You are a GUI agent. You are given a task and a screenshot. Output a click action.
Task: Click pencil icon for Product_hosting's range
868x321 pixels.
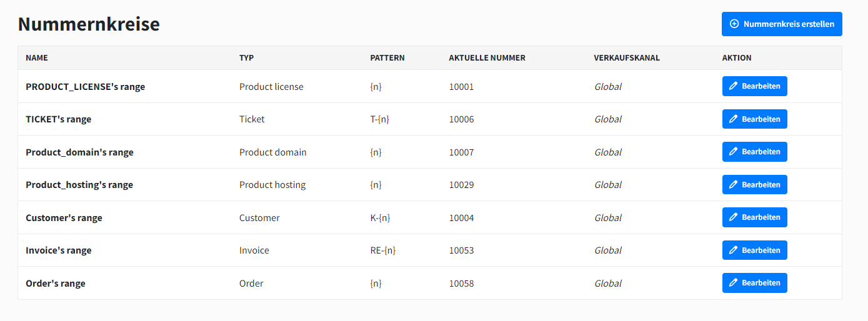(x=734, y=185)
